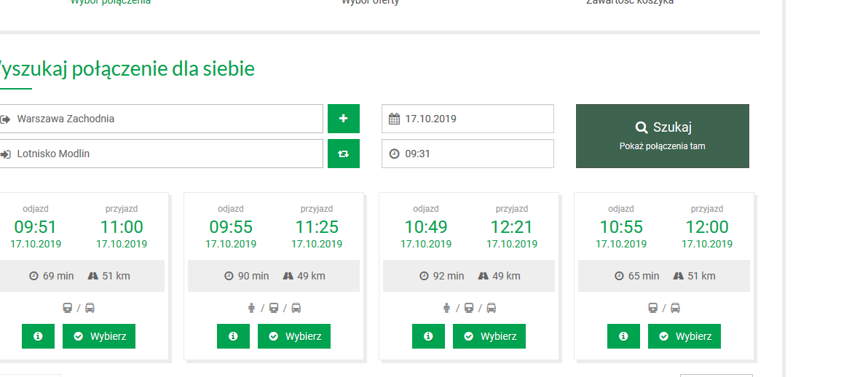
Task: Choose the 09:55 departure with Wybierz
Action: point(294,336)
